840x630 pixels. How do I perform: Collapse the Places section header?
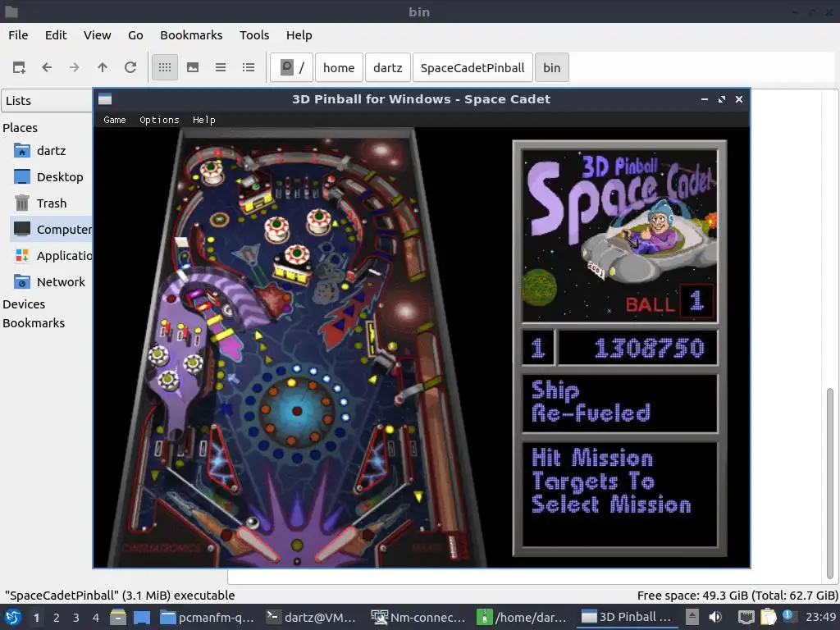[x=21, y=128]
